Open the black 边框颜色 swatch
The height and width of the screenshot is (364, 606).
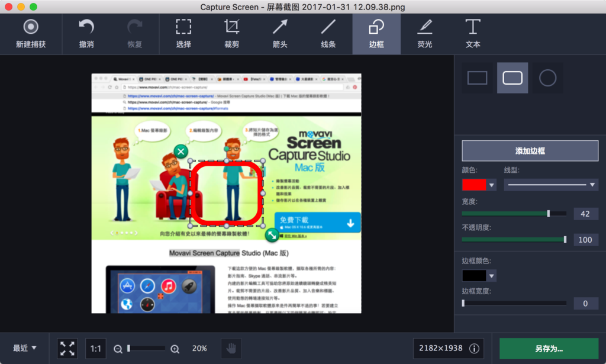(474, 275)
